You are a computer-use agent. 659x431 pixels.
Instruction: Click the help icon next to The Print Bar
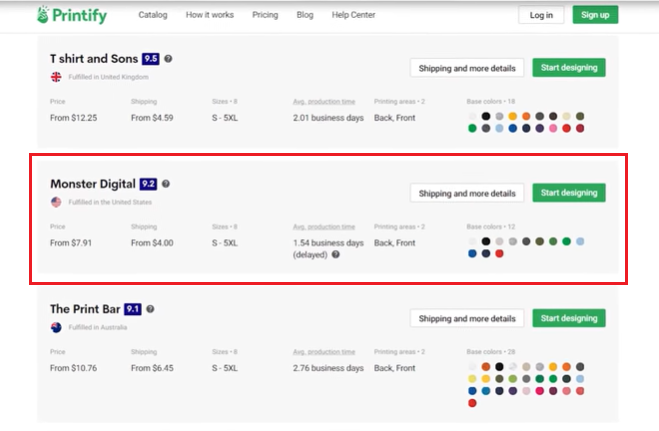tap(150, 309)
